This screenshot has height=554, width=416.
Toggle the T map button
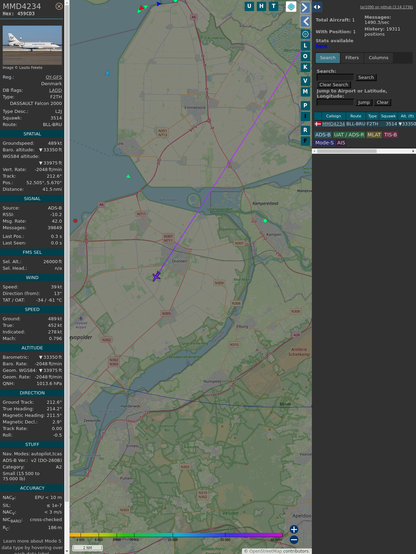(x=273, y=6)
